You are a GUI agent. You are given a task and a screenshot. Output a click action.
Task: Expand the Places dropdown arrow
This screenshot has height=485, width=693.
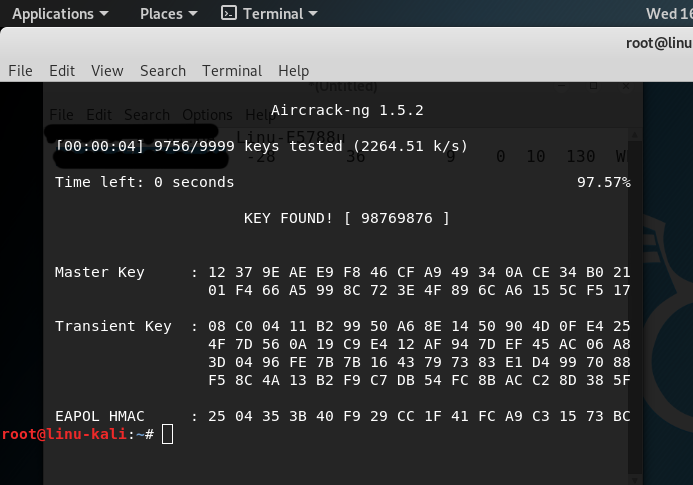pyautogui.click(x=193, y=14)
